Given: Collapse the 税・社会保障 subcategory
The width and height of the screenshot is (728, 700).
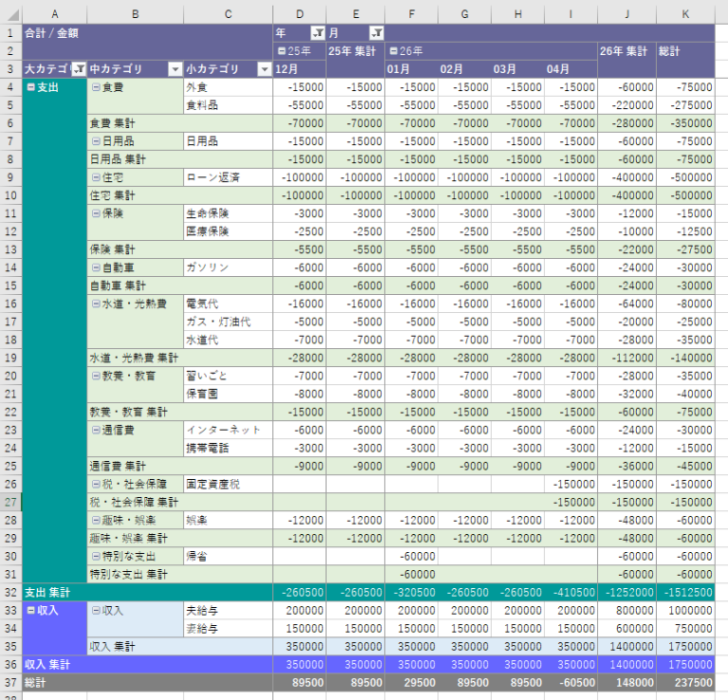Looking at the screenshot, I should coord(96,484).
